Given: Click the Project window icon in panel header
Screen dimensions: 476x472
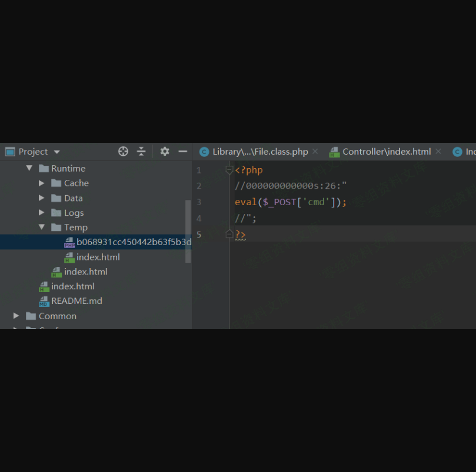Looking at the screenshot, I should tap(10, 152).
